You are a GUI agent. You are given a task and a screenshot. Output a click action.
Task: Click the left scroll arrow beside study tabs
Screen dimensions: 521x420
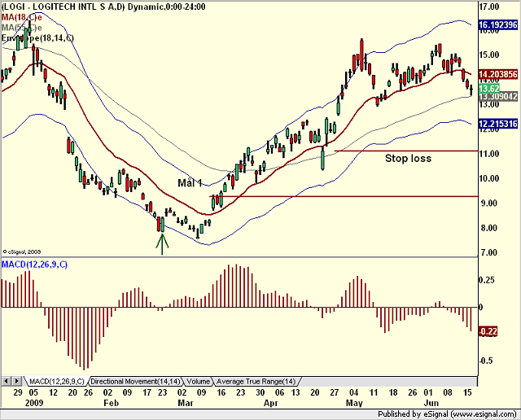(7, 381)
